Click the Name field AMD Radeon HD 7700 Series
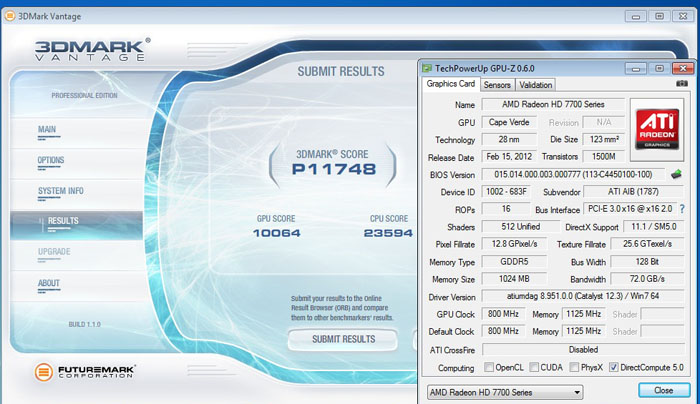This screenshot has height=404, width=700. pos(553,104)
